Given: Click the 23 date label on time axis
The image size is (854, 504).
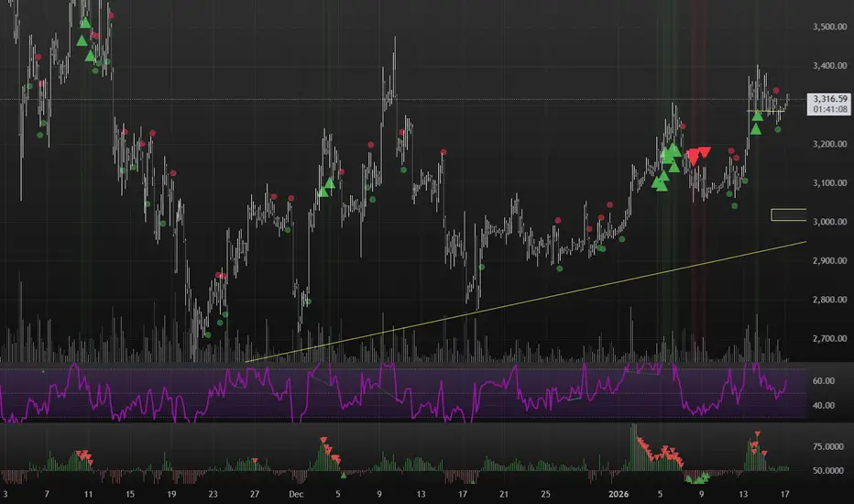Looking at the screenshot, I should [x=213, y=494].
